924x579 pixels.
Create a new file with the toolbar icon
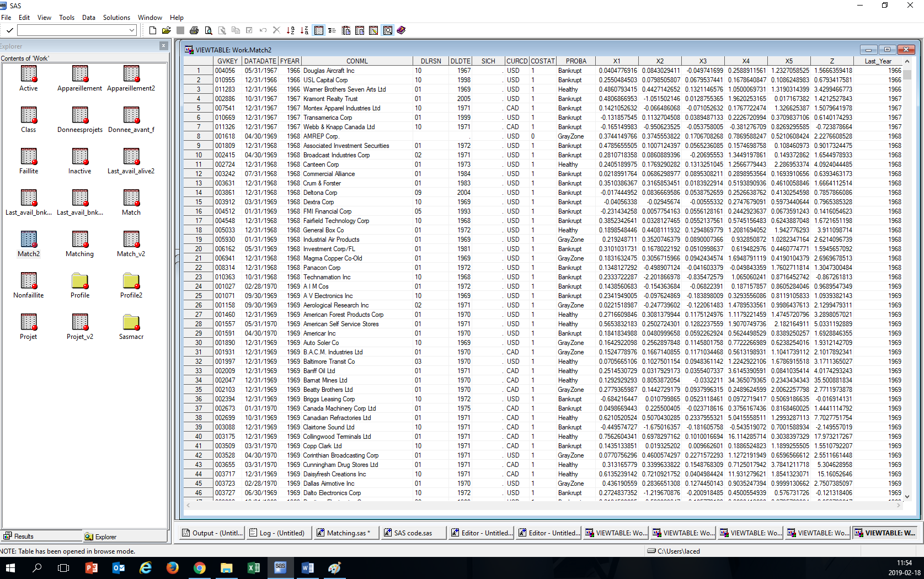click(x=153, y=30)
